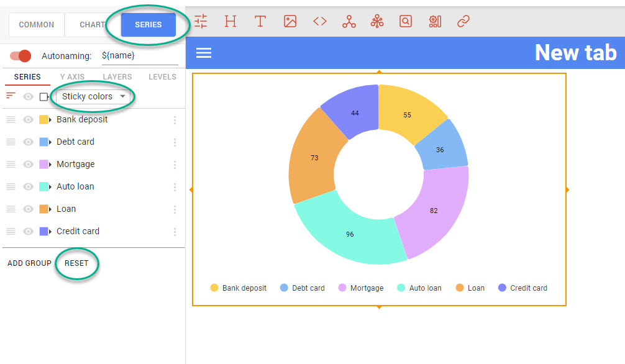Click the sort icon above series list
This screenshot has width=625, height=364.
pyautogui.click(x=11, y=96)
